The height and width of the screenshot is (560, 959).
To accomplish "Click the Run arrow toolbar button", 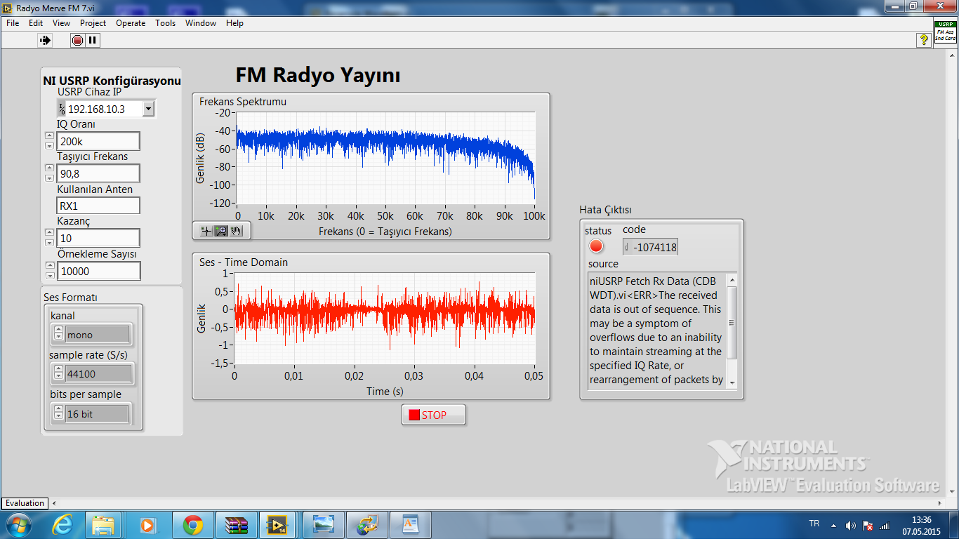I will 46,41.
